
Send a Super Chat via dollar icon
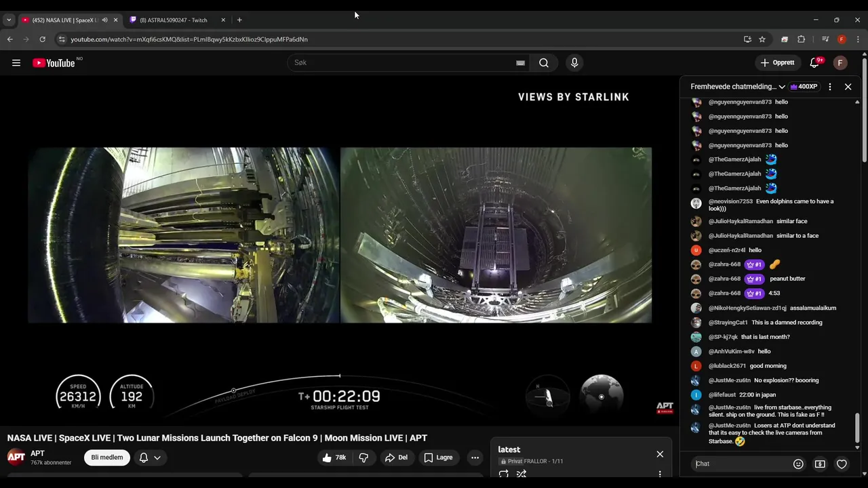(x=820, y=464)
